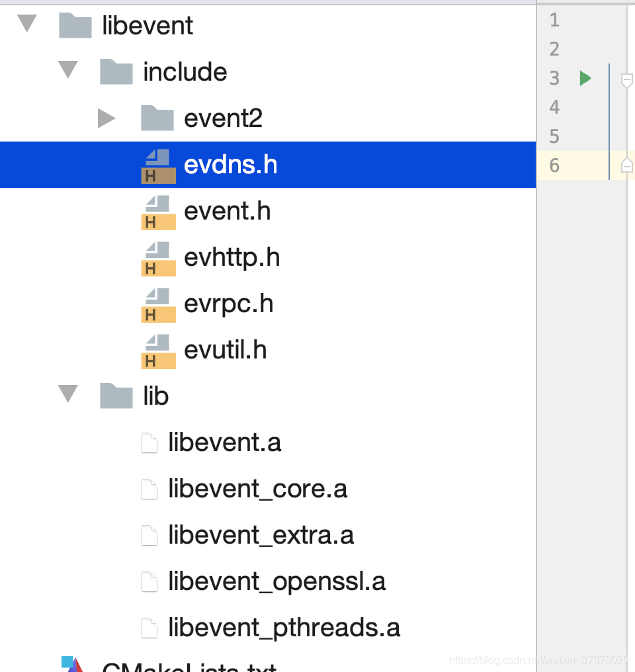The width and height of the screenshot is (635, 672).
Task: Select the lib folder name
Action: [155, 396]
